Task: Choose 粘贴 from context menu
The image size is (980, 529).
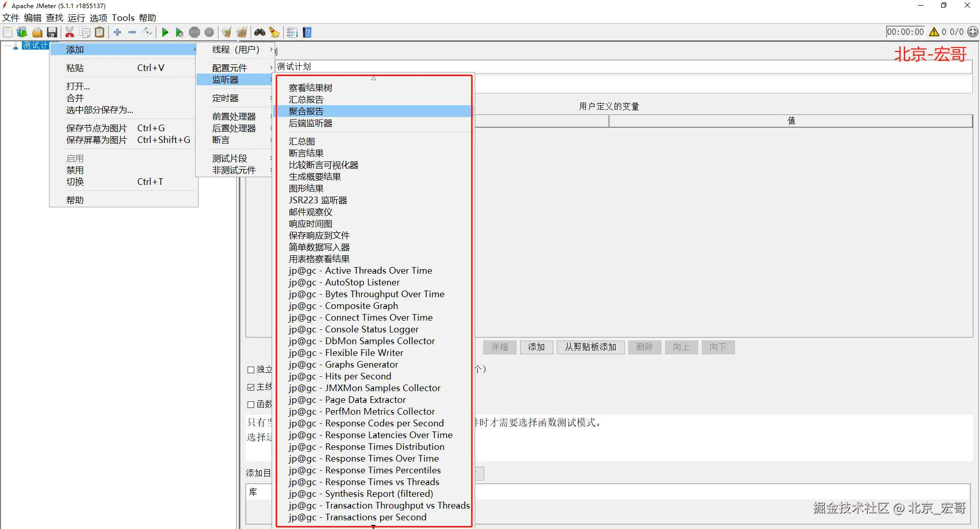Action: (x=124, y=68)
